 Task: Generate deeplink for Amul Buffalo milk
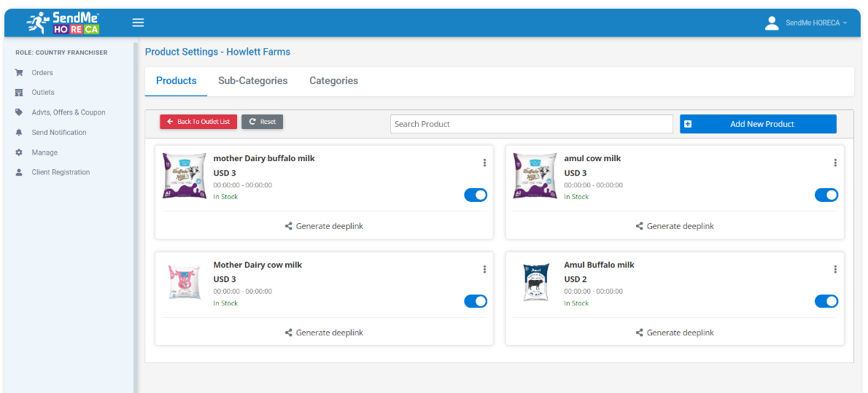coord(675,332)
